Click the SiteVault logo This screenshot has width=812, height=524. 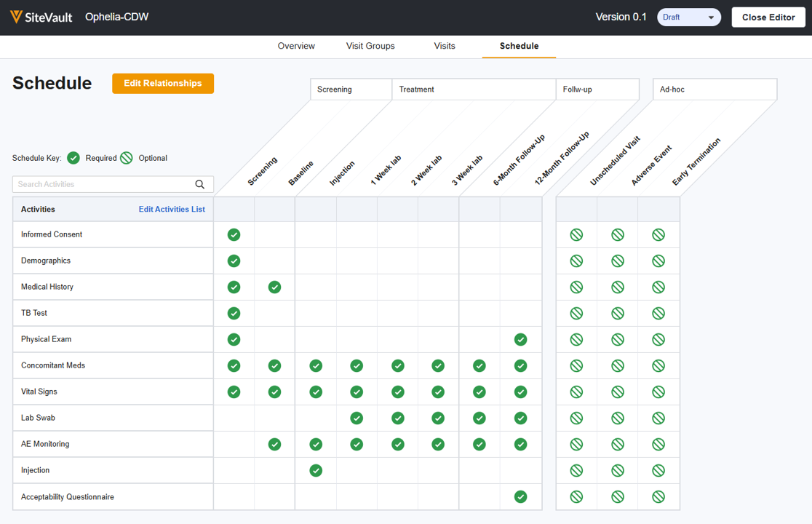coord(41,17)
